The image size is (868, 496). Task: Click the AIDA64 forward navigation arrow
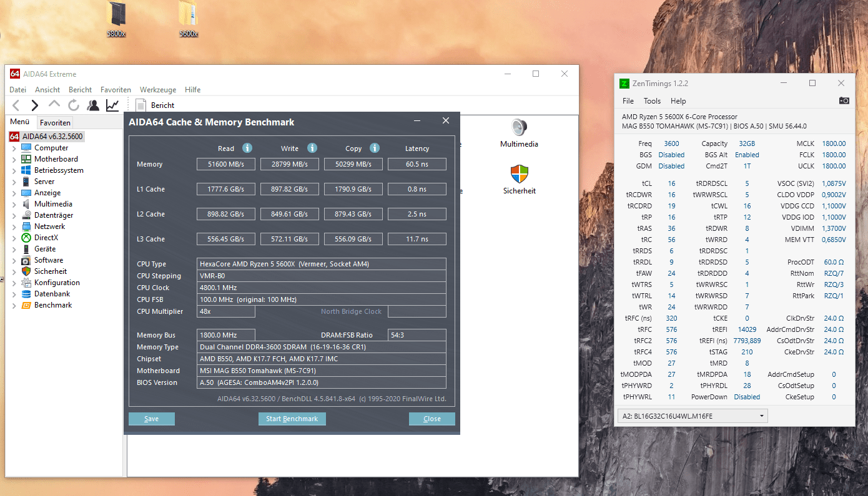click(35, 105)
